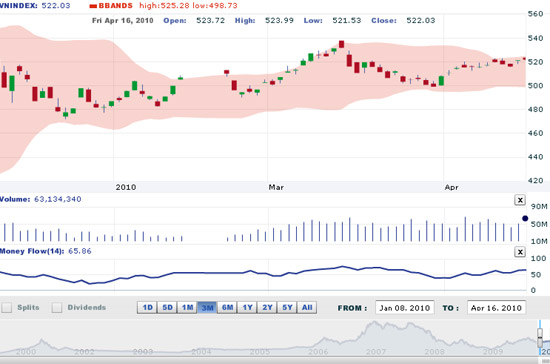This screenshot has height=364, width=550.
Task: Click the Open value 523.72
Action: [210, 20]
